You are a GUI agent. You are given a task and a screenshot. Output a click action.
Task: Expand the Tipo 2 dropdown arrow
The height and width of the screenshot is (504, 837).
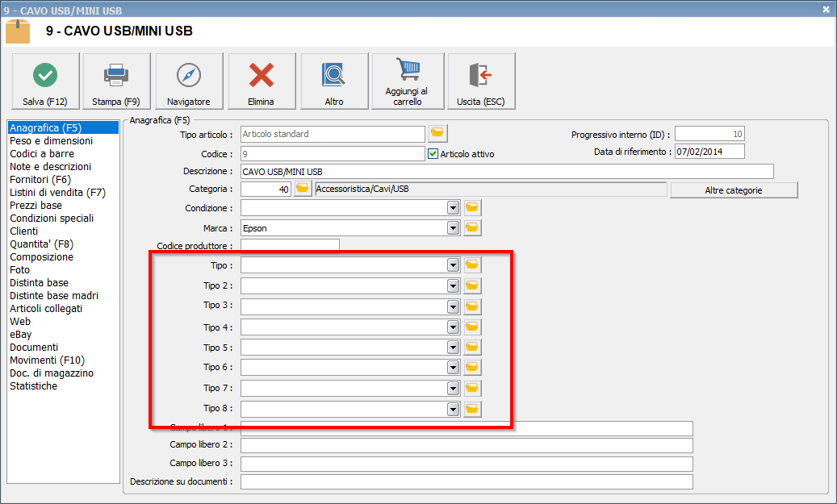[x=453, y=286]
